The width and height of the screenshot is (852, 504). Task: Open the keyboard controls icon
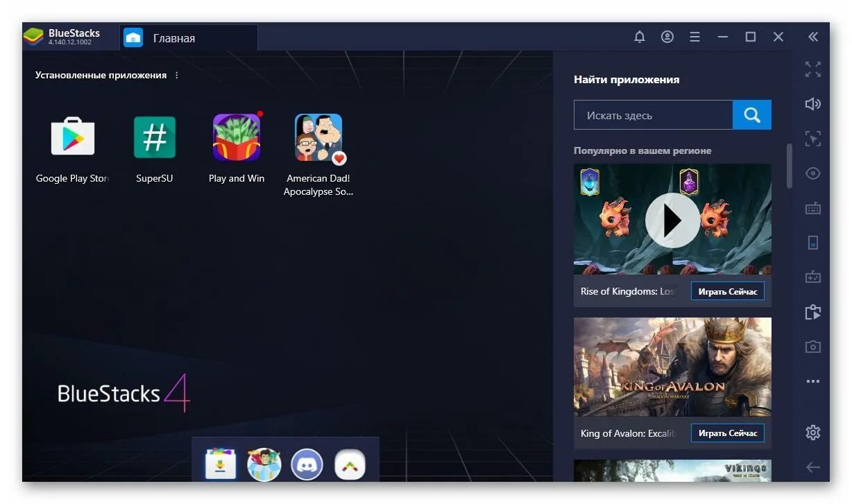tap(813, 208)
